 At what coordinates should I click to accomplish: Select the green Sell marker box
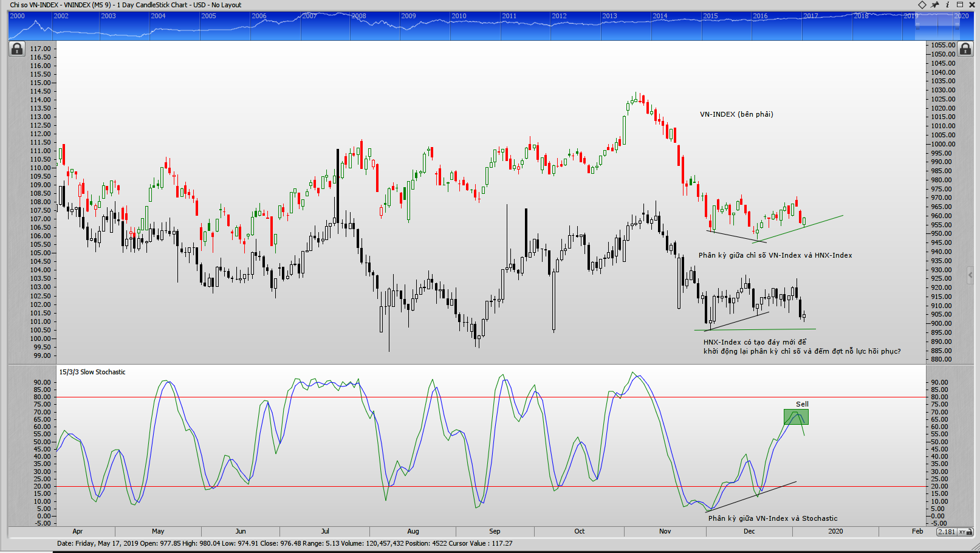point(796,417)
